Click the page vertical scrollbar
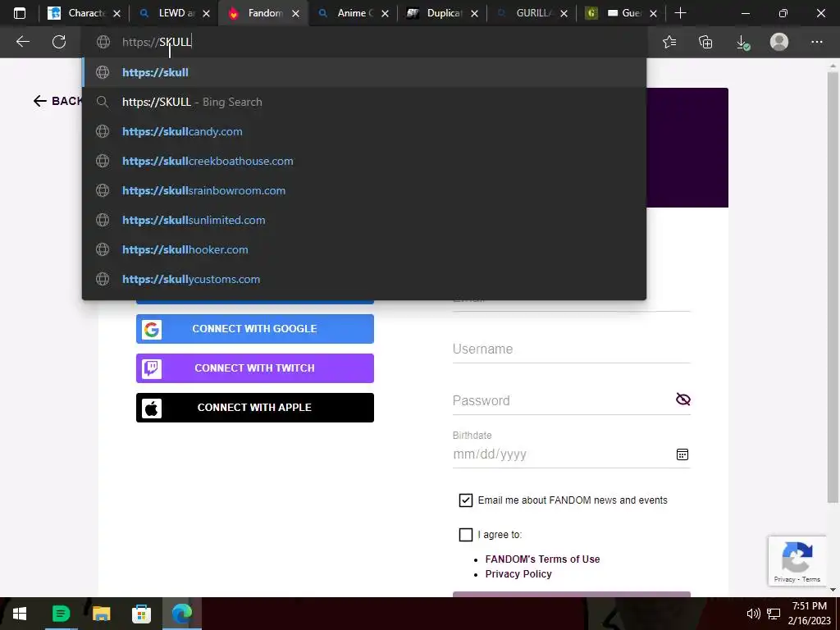Image resolution: width=840 pixels, height=630 pixels. [833, 288]
